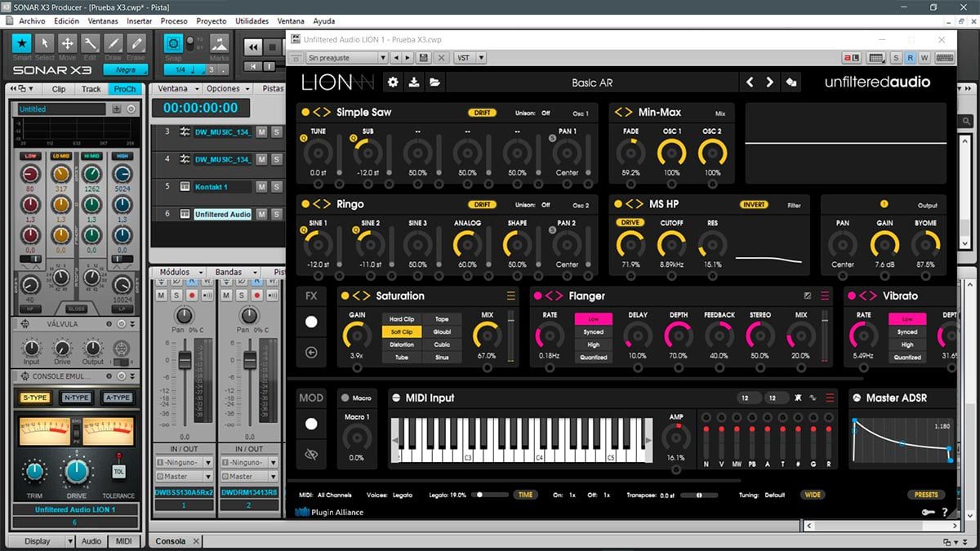
Task: Open the MIDI Input menu icon
Action: click(x=831, y=398)
